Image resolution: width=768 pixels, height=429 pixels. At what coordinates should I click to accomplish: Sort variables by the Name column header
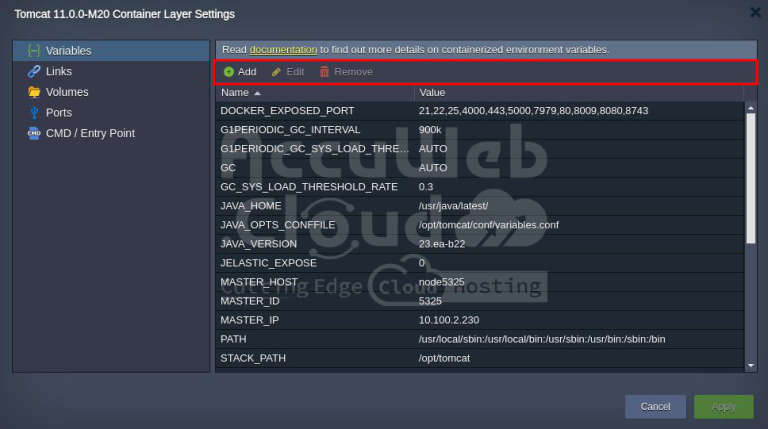[x=235, y=92]
